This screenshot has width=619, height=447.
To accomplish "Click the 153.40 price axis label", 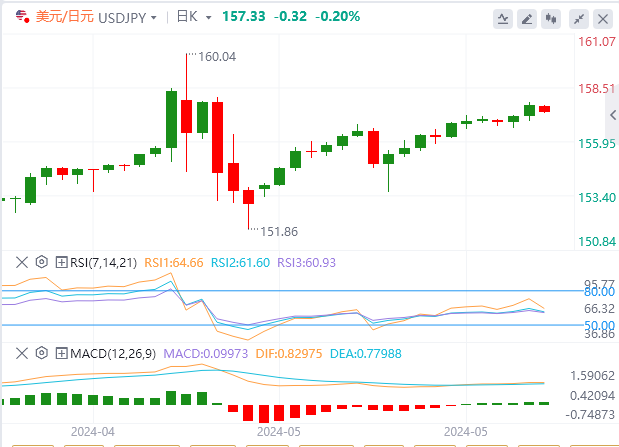I will [596, 197].
